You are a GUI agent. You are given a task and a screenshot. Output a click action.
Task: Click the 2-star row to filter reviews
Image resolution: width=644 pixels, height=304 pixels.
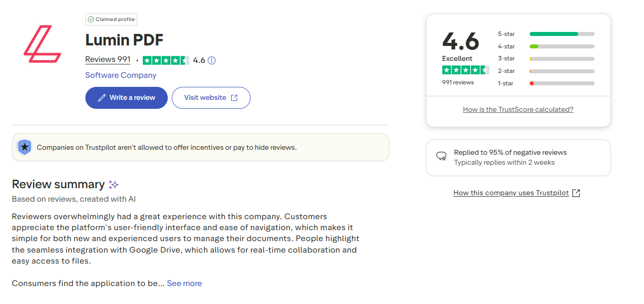pos(562,71)
